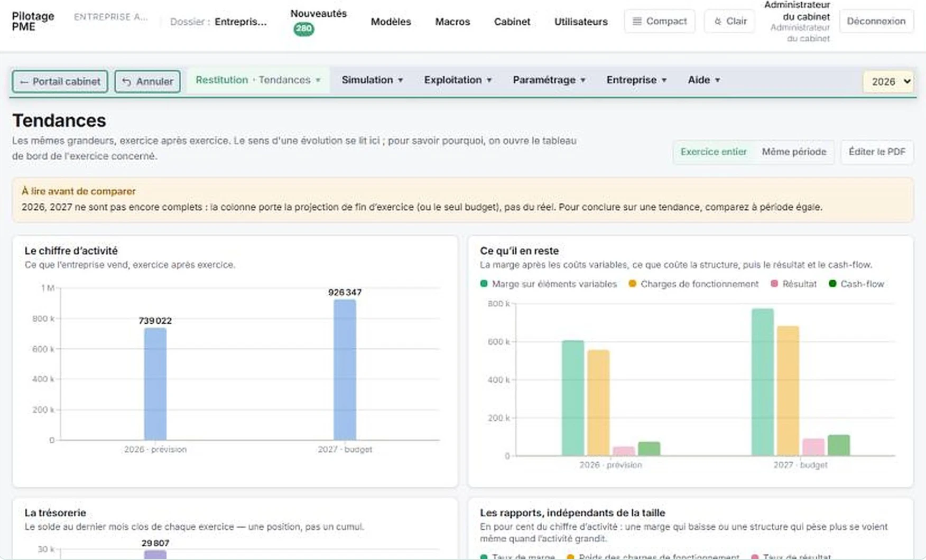The width and height of the screenshot is (926, 560).
Task: Click the 739 022 bar for 2026
Action: [155, 384]
